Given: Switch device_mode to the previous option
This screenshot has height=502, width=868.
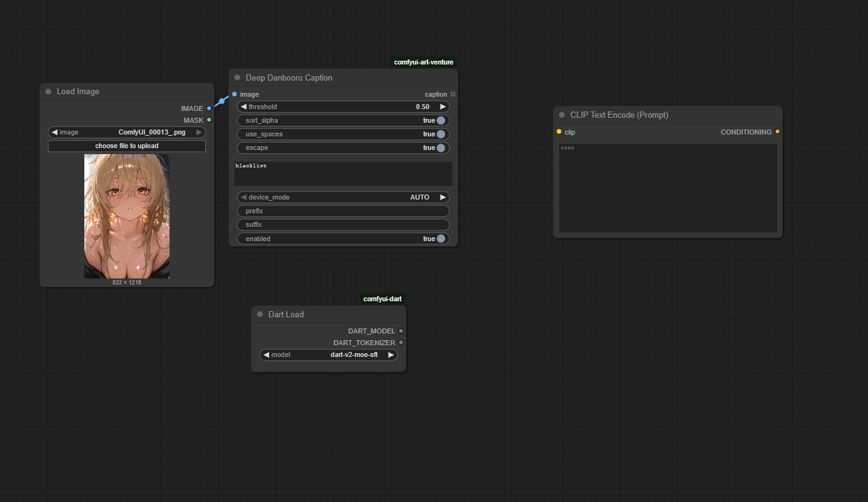Looking at the screenshot, I should pos(244,198).
